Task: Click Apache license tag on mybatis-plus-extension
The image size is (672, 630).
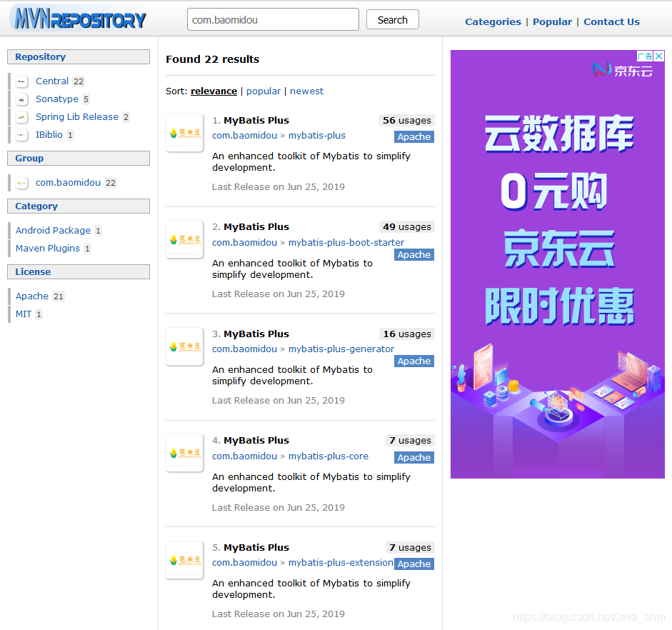Action: point(414,564)
